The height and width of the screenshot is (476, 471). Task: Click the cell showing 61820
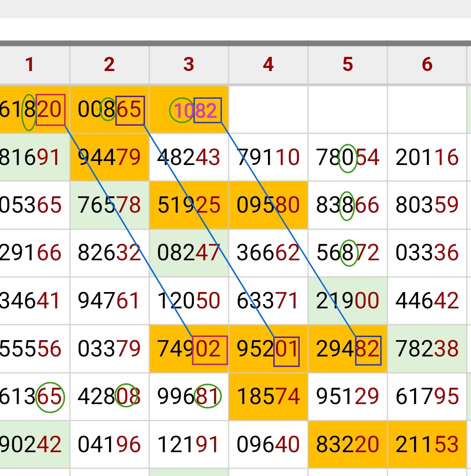point(34,109)
